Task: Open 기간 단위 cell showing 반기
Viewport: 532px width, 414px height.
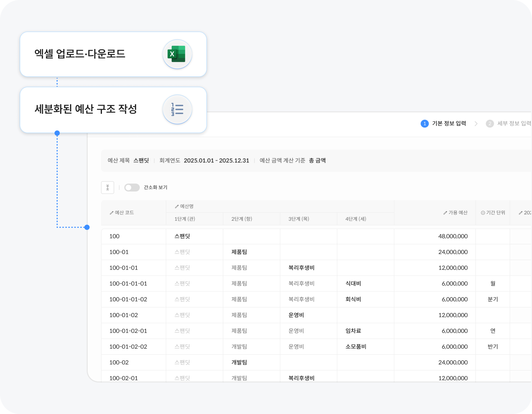Action: [x=493, y=346]
